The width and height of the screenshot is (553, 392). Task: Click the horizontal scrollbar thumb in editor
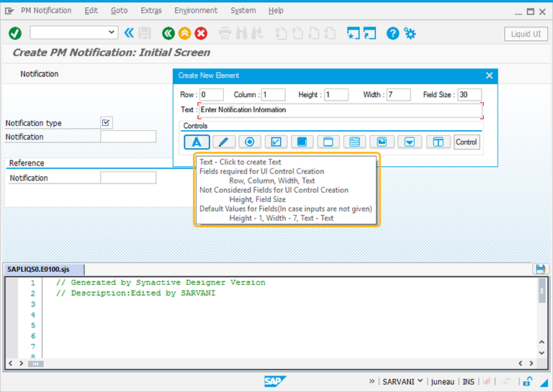(x=35, y=364)
